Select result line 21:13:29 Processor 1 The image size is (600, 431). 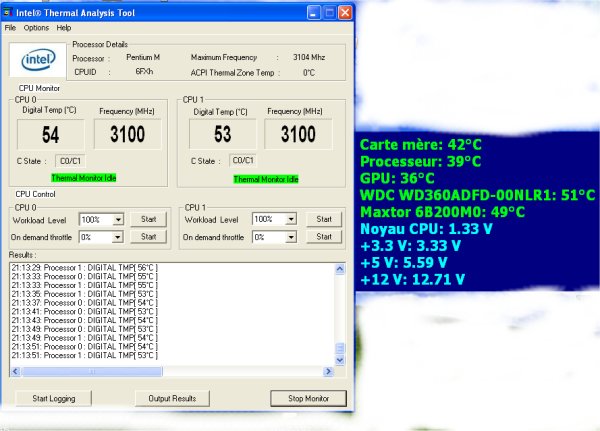(x=85, y=268)
